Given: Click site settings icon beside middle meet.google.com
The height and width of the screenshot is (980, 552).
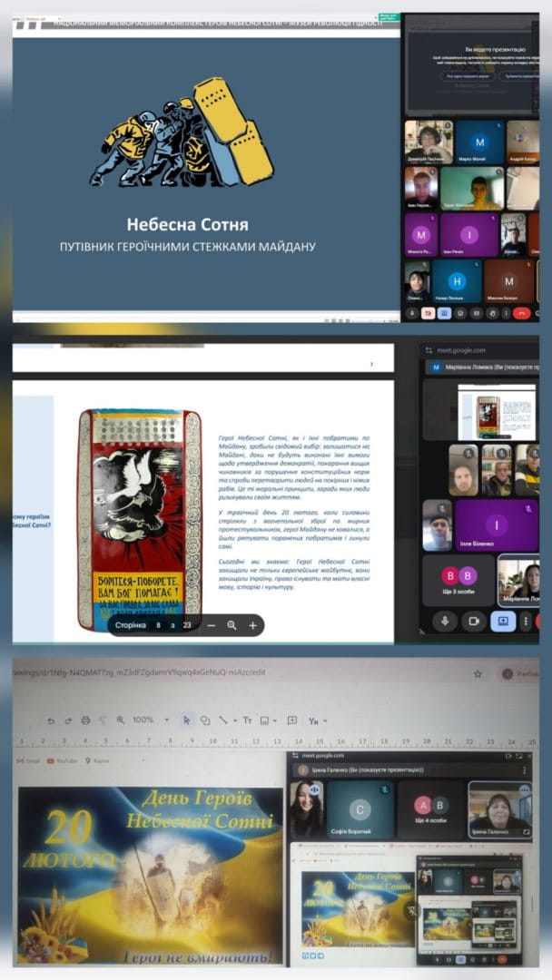Looking at the screenshot, I should (429, 350).
